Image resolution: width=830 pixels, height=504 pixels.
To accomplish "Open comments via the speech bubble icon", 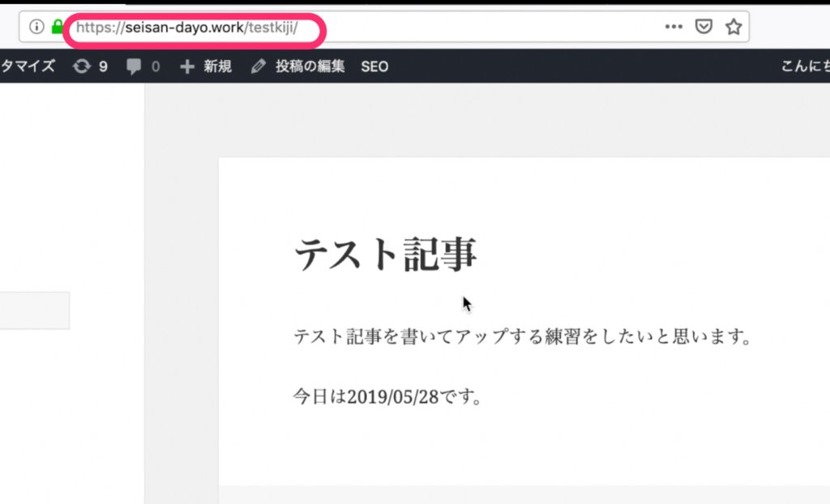I will (134, 66).
